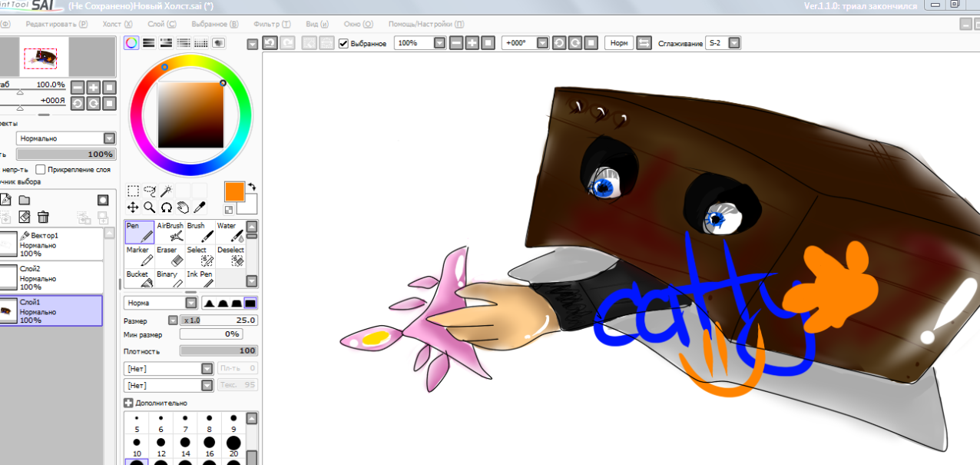
Task: Toggle the RGB slider panel
Action: 149,43
